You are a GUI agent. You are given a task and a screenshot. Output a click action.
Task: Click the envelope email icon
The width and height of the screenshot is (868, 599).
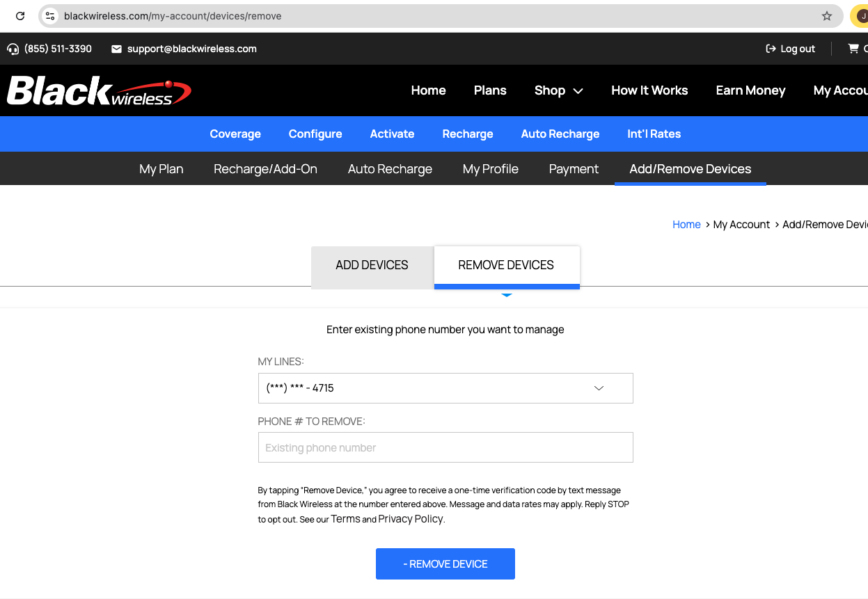pos(116,49)
